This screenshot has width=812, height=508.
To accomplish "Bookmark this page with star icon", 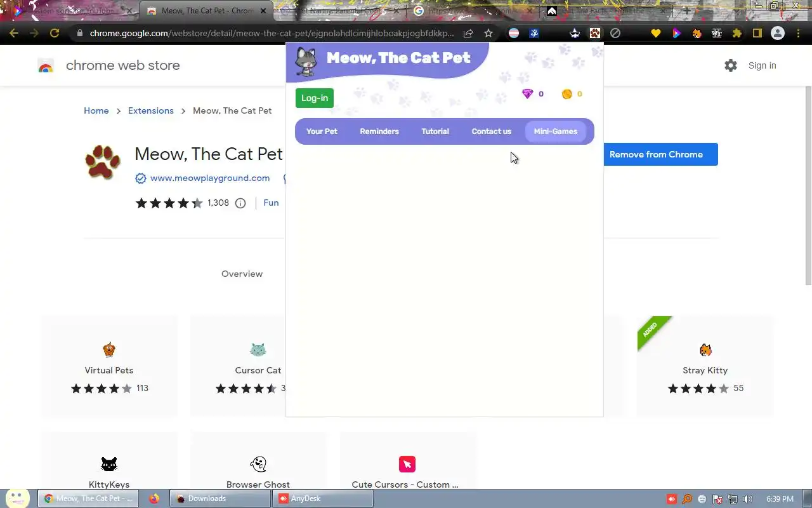I will point(488,33).
